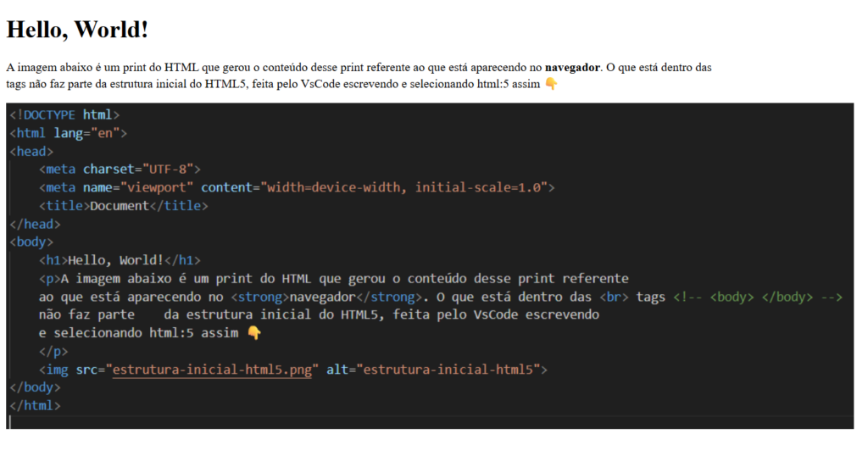Click the underlined estrutura-inicial-html5.png path in code

point(212,370)
